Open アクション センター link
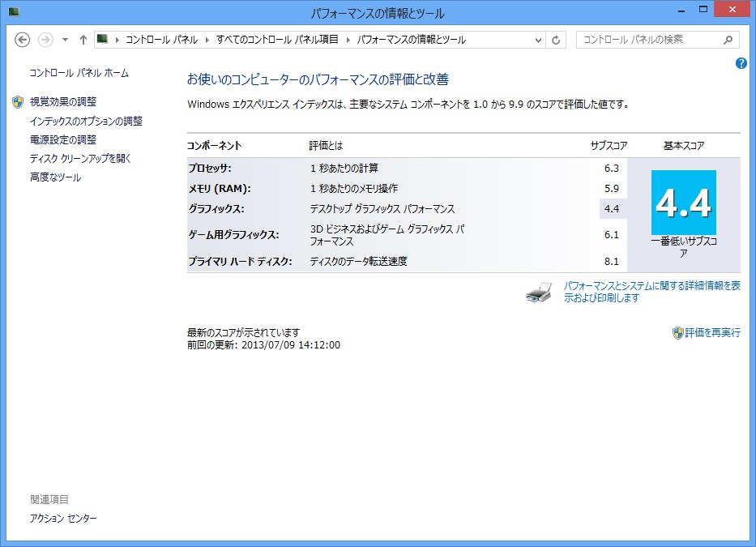Image resolution: width=756 pixels, height=547 pixels. pos(63,519)
